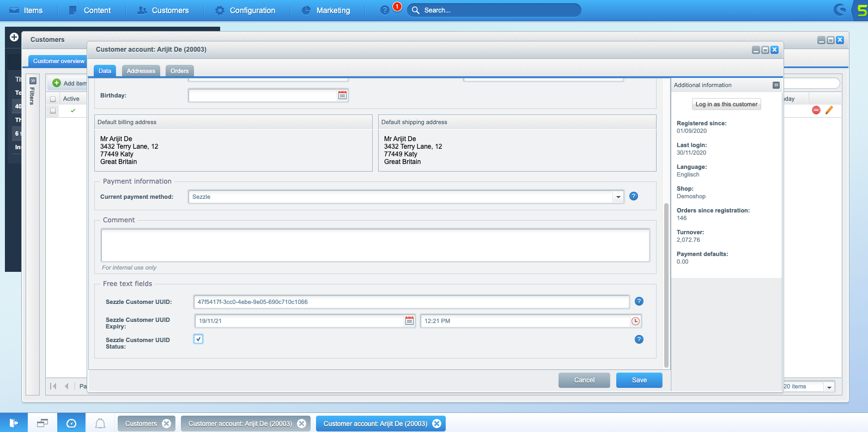Click the pencil edit icon in customer row

click(829, 110)
